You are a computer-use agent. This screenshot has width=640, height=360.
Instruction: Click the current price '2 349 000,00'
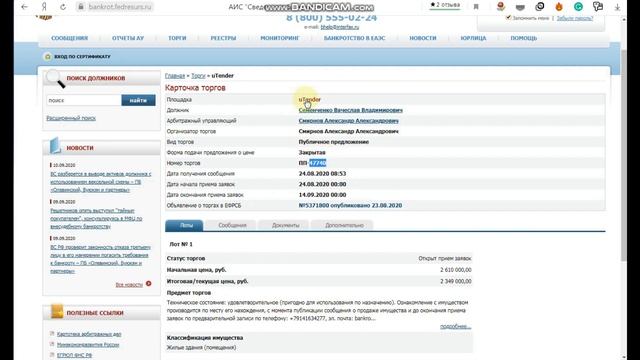(456, 281)
